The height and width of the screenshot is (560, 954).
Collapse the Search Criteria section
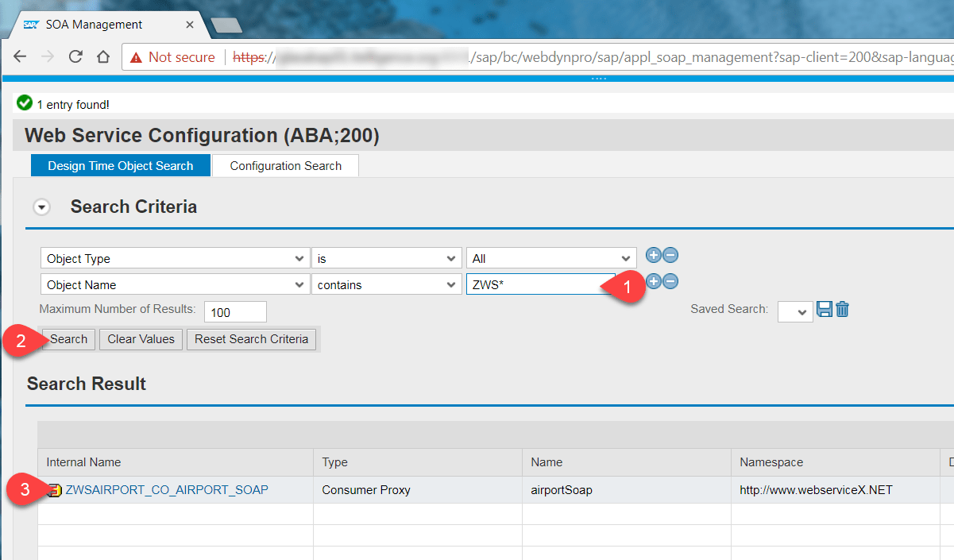pyautogui.click(x=41, y=207)
